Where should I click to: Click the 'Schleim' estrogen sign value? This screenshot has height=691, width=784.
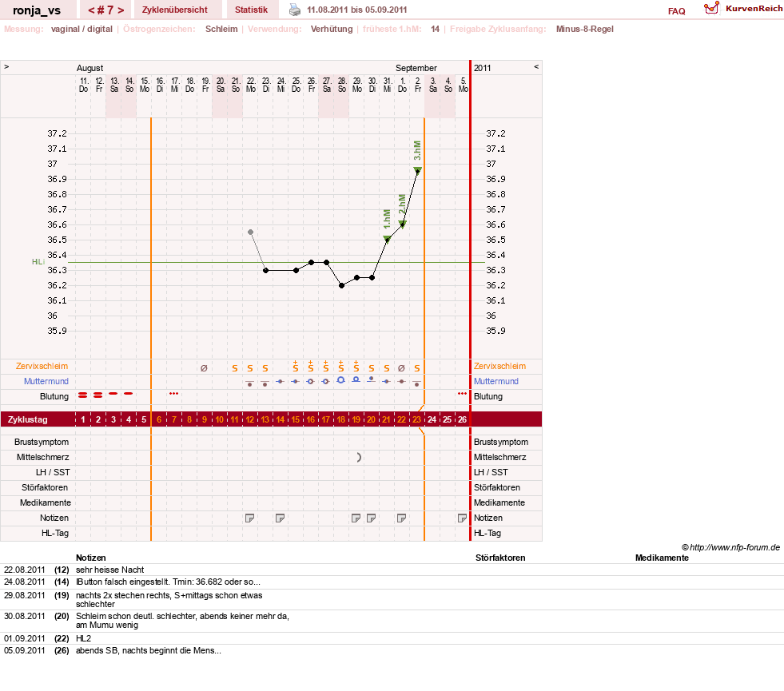point(221,29)
